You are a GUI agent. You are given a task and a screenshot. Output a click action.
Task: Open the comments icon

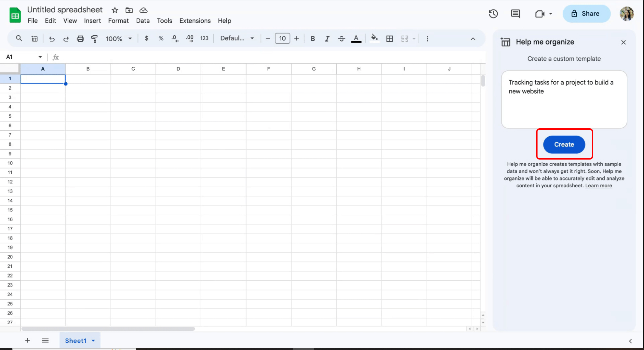coord(515,14)
